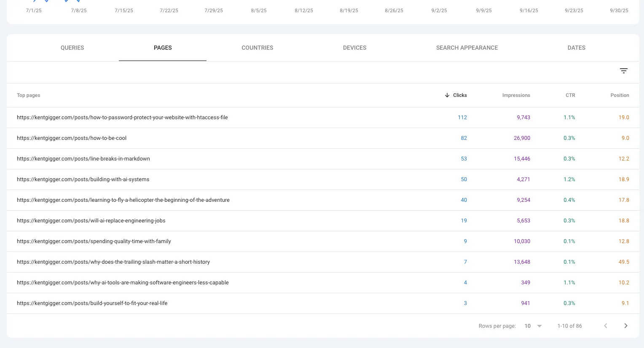Switch to the Queries tab
This screenshot has height=348, width=644.
click(72, 48)
